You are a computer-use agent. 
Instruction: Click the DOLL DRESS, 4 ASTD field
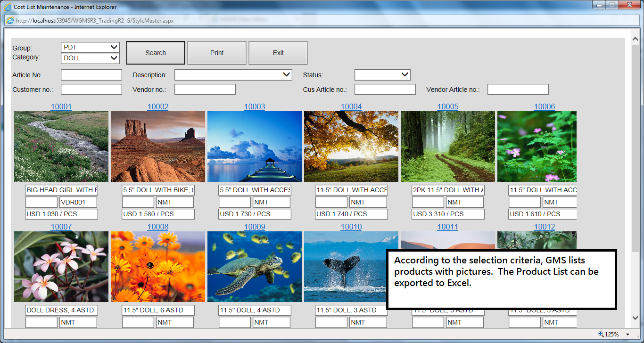click(62, 310)
